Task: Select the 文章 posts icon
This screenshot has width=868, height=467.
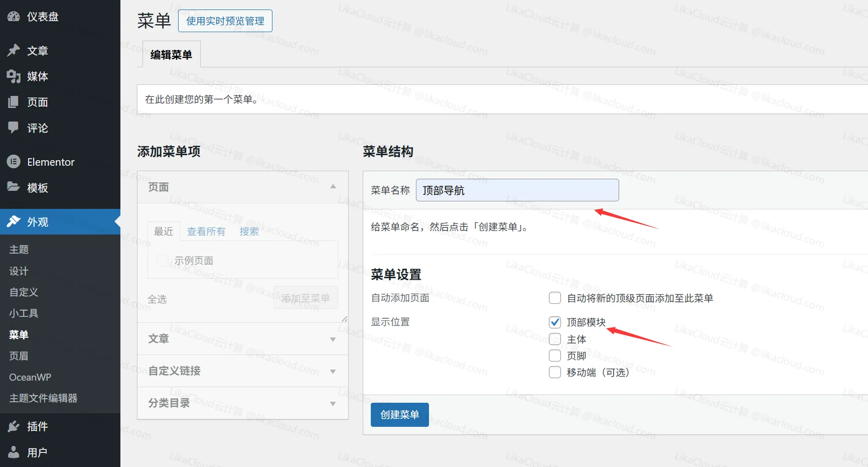Action: (x=14, y=50)
